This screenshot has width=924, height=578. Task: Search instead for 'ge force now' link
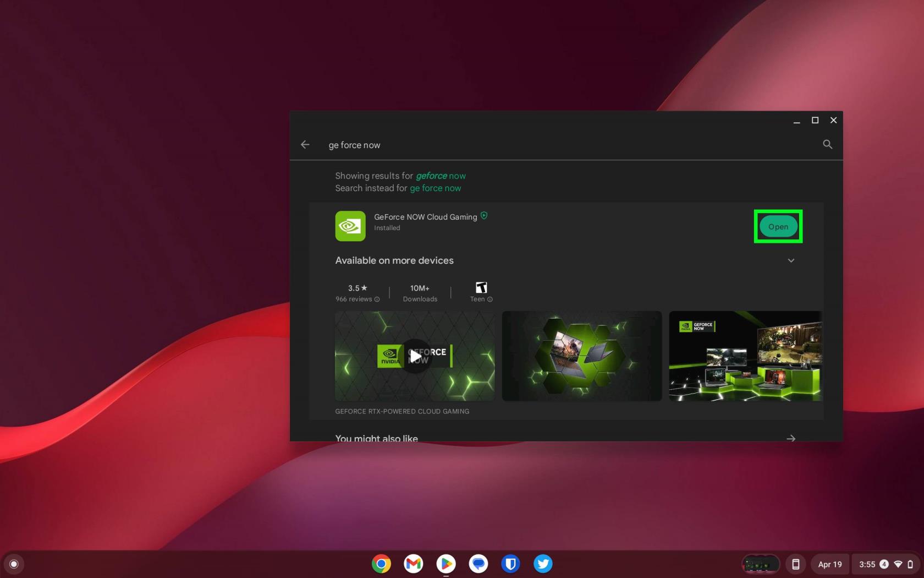(435, 188)
